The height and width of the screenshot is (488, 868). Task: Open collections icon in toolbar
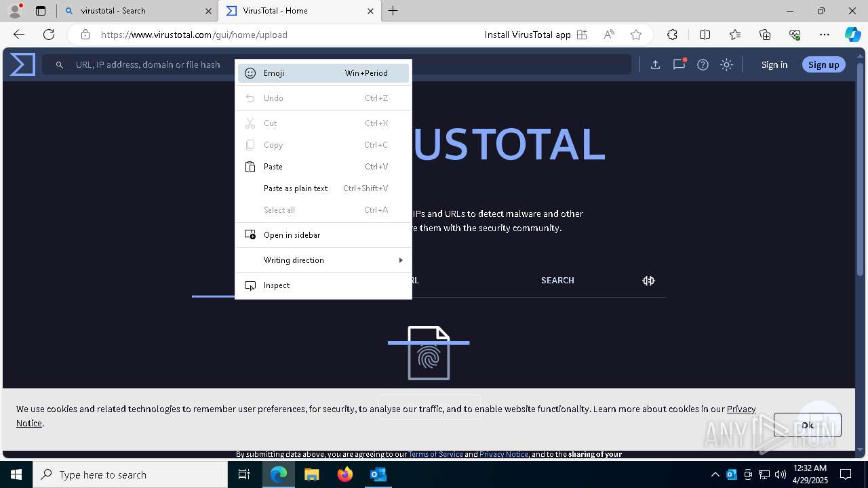(765, 35)
